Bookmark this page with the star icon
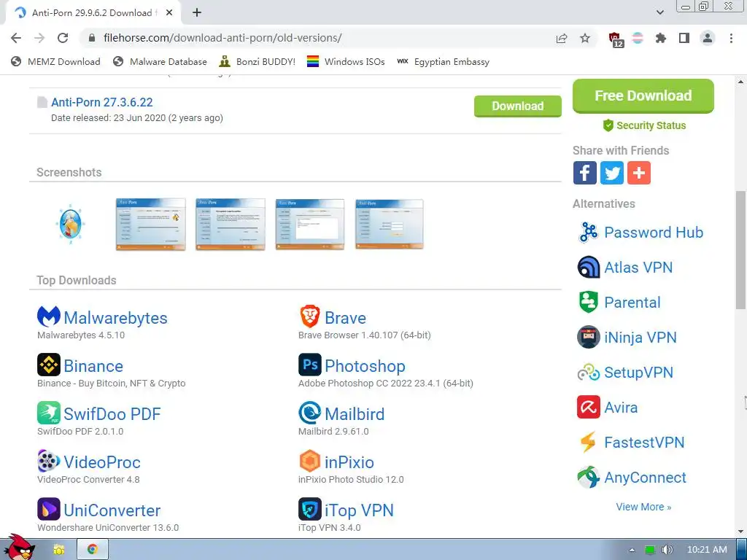Screen dimensions: 747x560 pos(585,38)
